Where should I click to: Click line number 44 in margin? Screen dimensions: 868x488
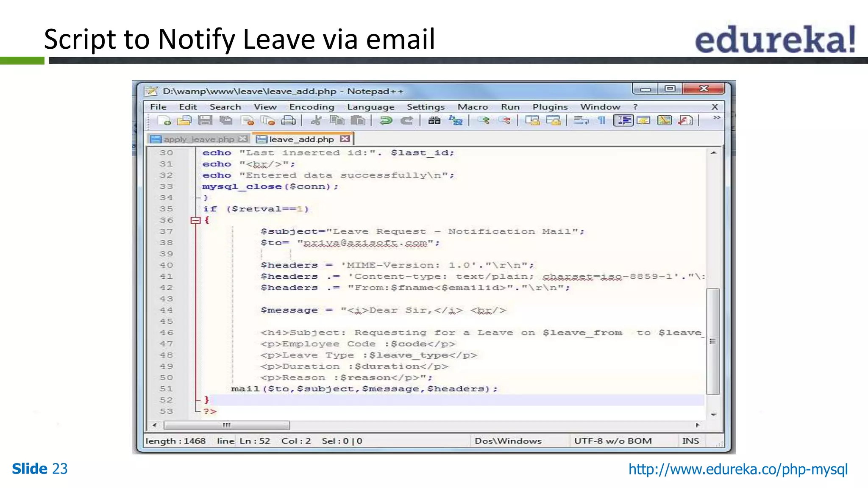166,310
